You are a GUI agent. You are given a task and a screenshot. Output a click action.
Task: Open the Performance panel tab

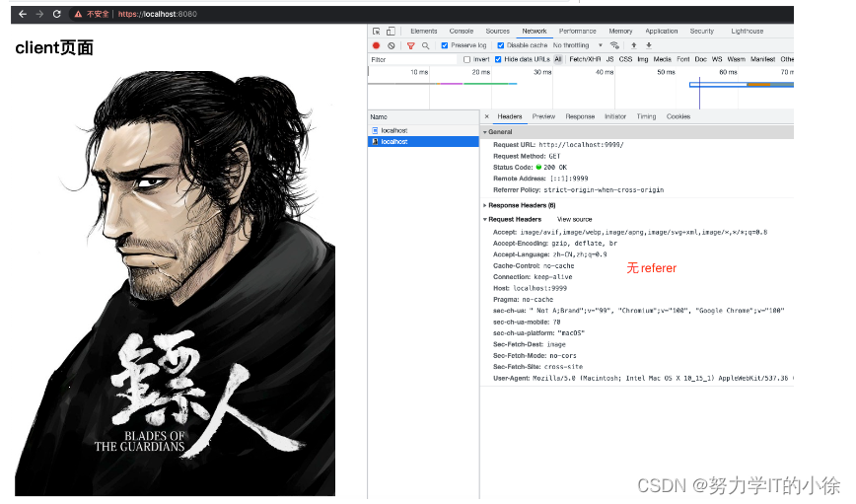(x=578, y=32)
